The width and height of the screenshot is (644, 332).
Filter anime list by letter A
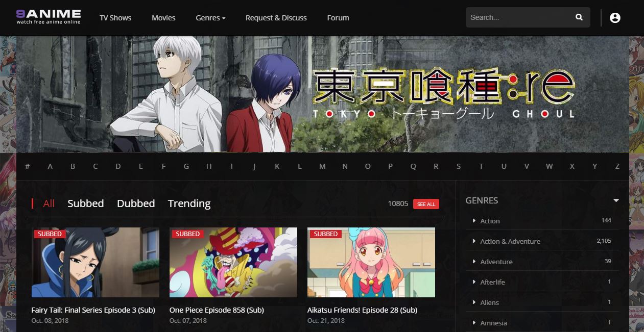pos(50,166)
